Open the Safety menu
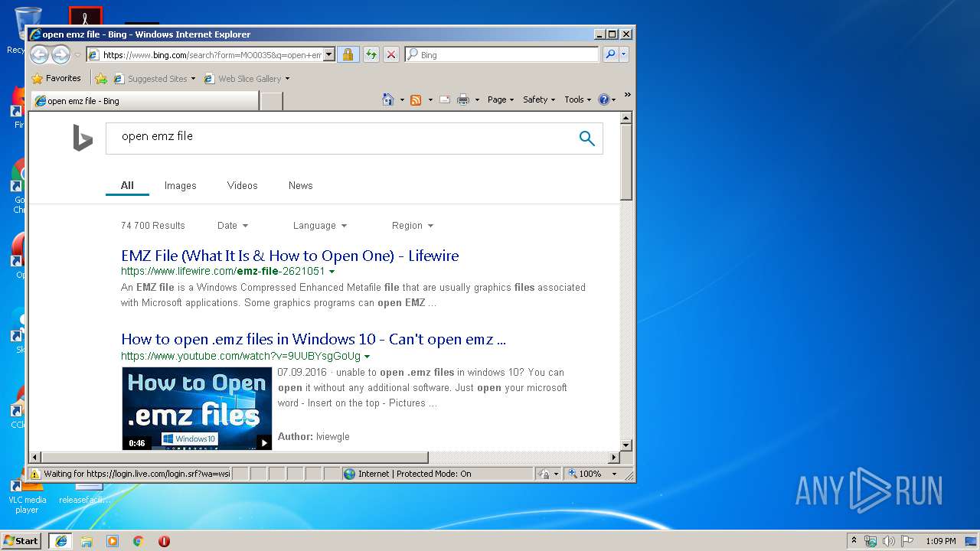 pyautogui.click(x=539, y=99)
